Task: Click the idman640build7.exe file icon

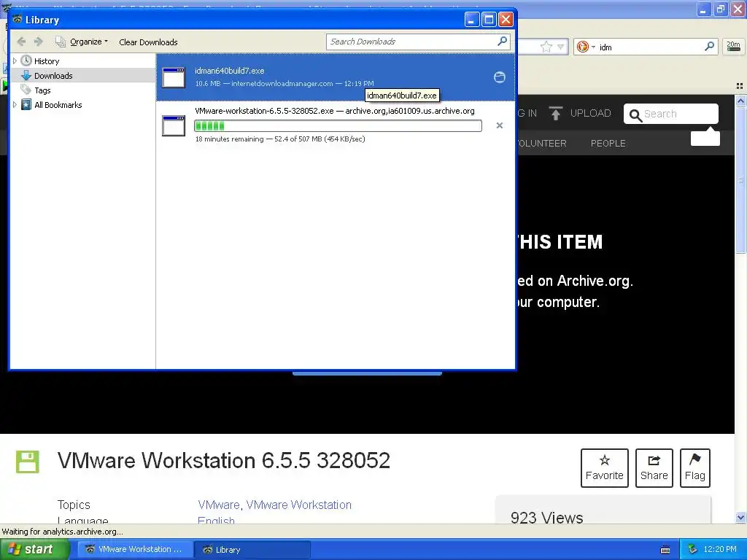Action: tap(174, 77)
